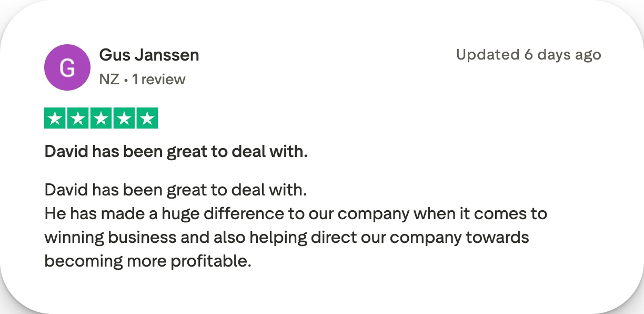
Task: Select the fourth green rating star
Action: (x=124, y=119)
